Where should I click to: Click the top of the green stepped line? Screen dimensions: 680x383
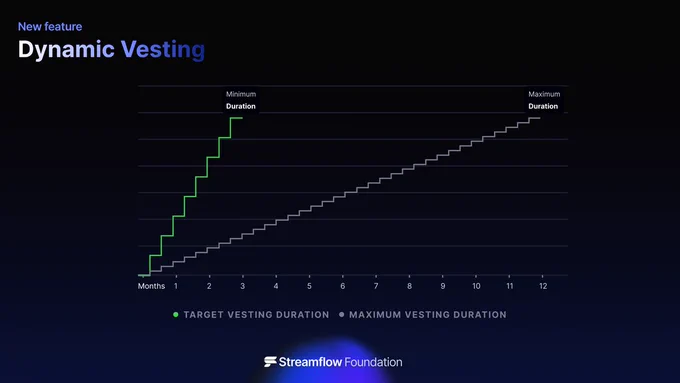[236, 118]
